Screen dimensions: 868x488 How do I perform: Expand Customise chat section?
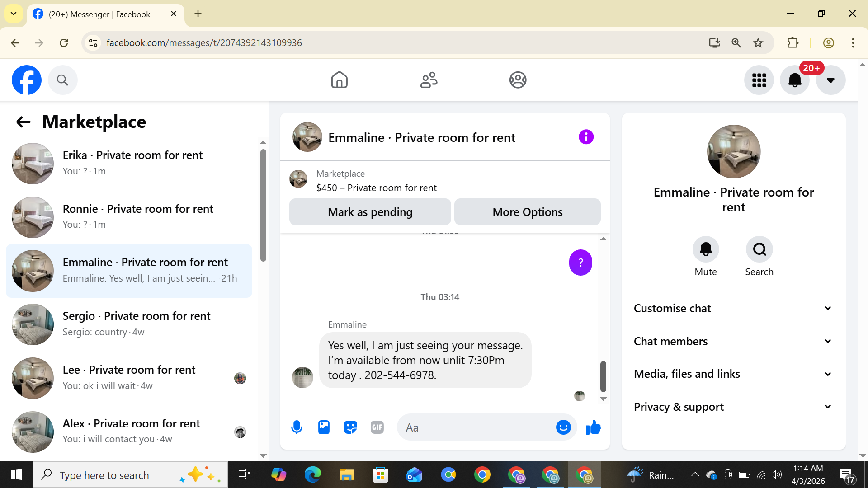733,308
